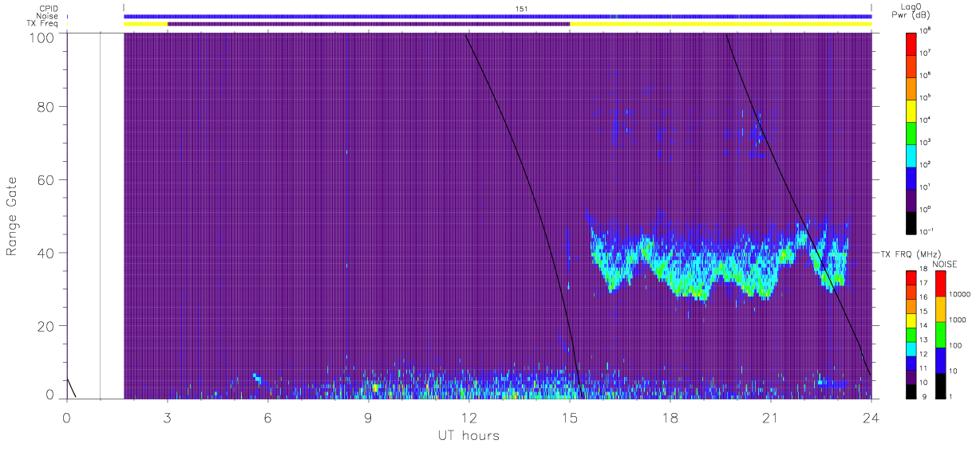This screenshot has width=980, height=452.
Task: Click y-axis Range Gate tick label 80
Action: point(46,106)
